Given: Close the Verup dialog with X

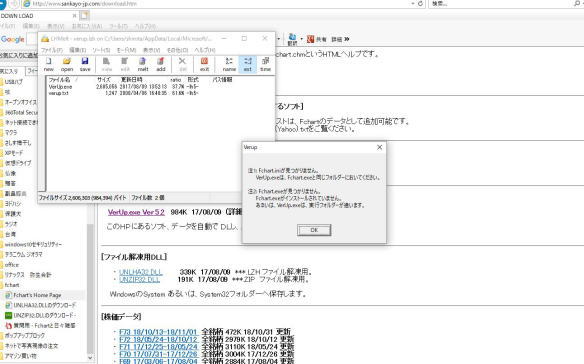Looking at the screenshot, I should (379, 147).
